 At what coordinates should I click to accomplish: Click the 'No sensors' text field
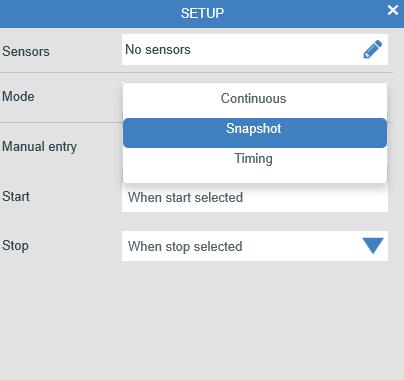point(255,49)
